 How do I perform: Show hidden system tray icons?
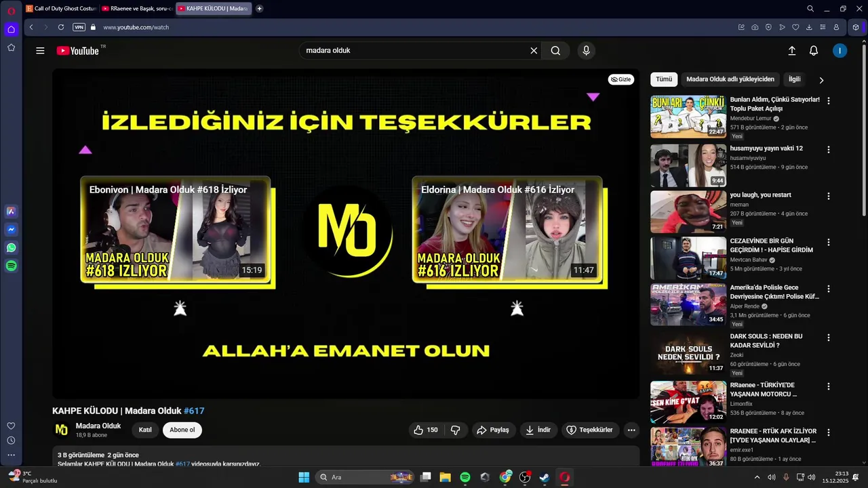(x=757, y=477)
